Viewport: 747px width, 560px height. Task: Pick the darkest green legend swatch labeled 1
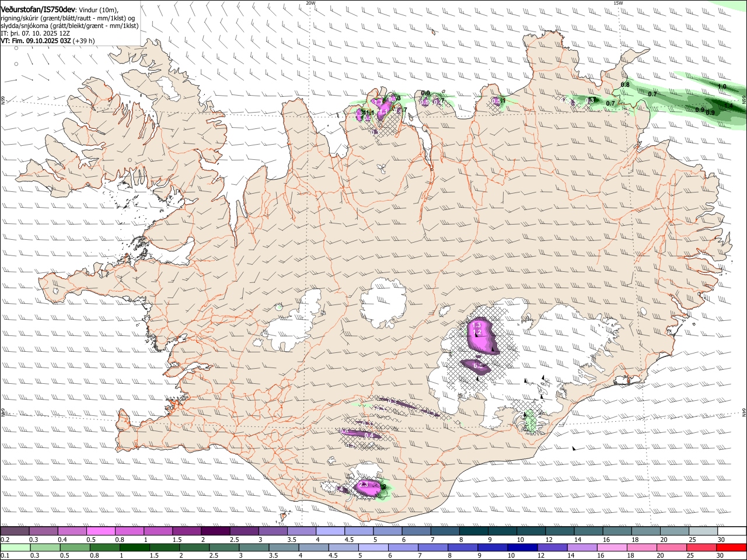(134, 547)
